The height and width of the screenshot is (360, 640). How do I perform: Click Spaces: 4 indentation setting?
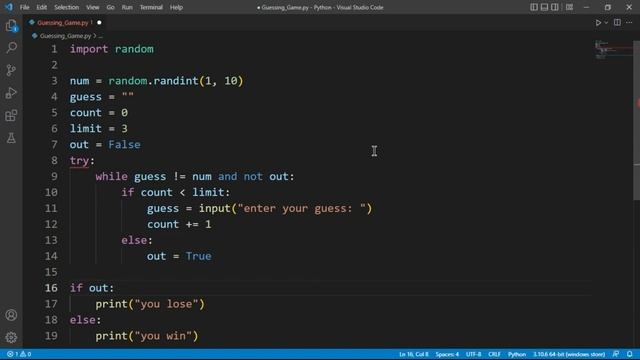coord(447,354)
